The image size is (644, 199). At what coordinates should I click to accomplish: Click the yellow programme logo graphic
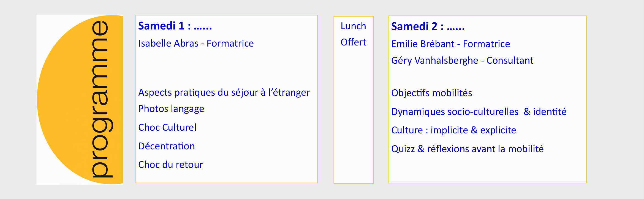pos(80,99)
